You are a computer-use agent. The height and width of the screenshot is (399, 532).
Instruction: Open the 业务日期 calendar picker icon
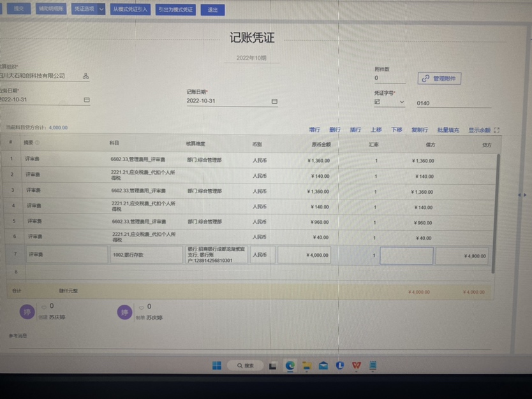coord(87,100)
